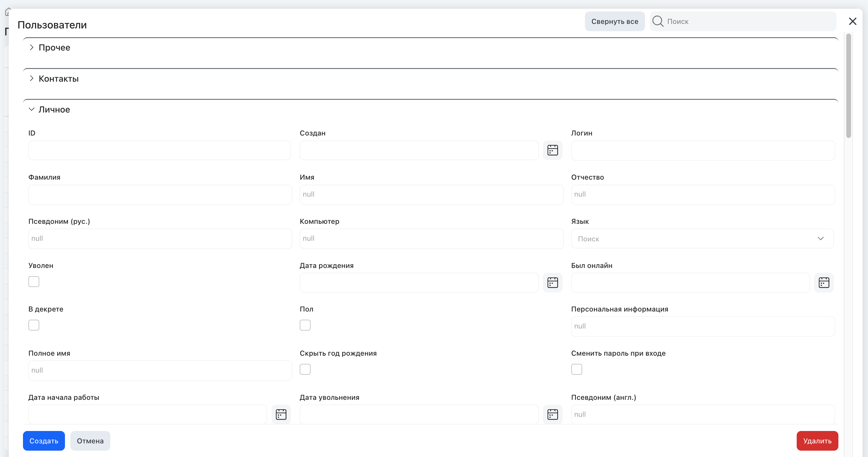Open the Язык dropdown

tap(702, 238)
